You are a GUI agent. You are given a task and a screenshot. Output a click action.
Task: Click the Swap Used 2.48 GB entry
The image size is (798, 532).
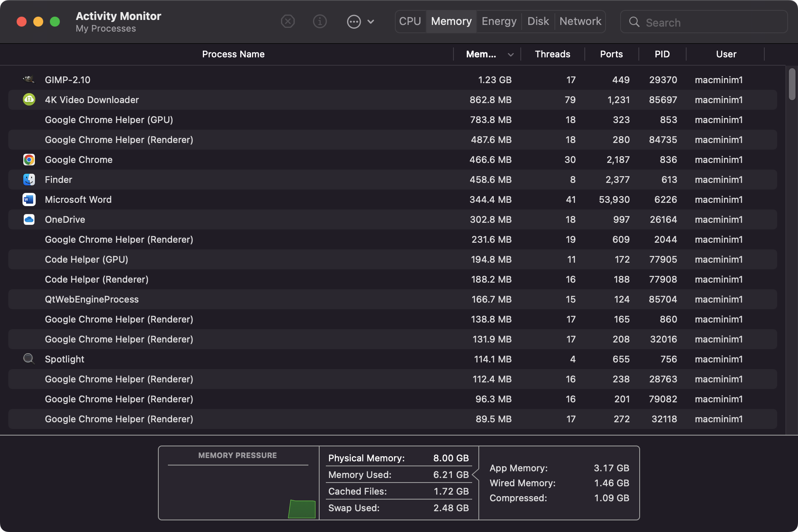coord(399,508)
